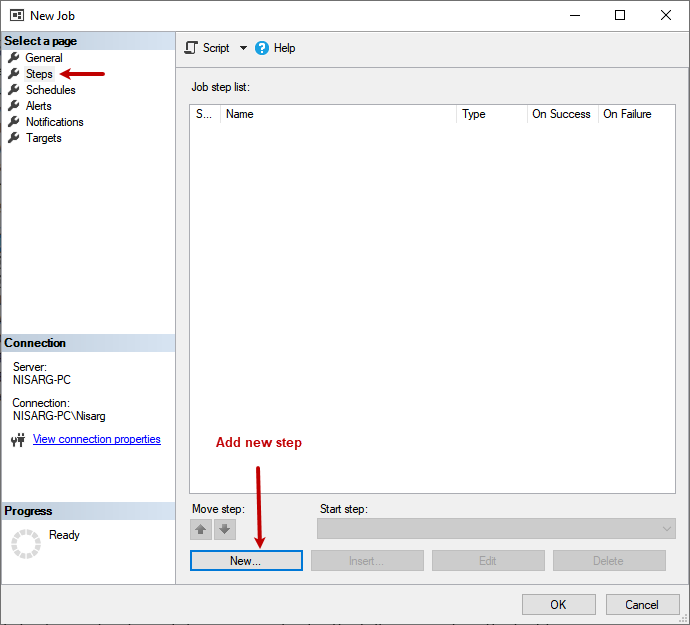The width and height of the screenshot is (690, 625).
Task: Open the Targets page
Action: [44, 138]
